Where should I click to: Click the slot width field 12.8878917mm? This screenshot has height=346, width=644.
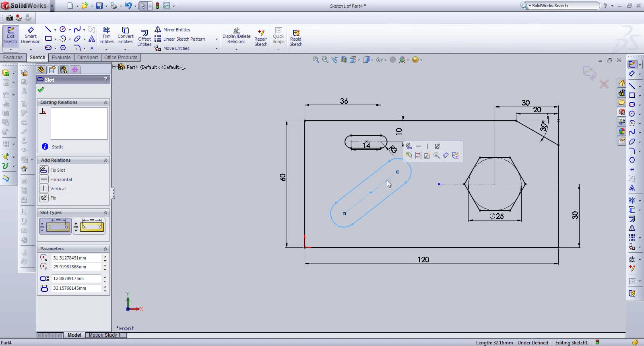(76, 278)
